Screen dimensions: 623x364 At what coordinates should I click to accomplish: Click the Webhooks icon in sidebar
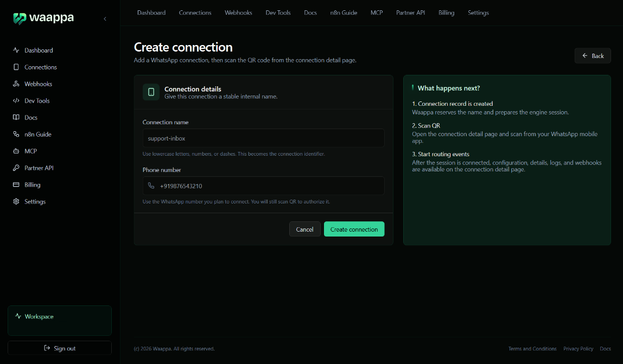pyautogui.click(x=16, y=84)
